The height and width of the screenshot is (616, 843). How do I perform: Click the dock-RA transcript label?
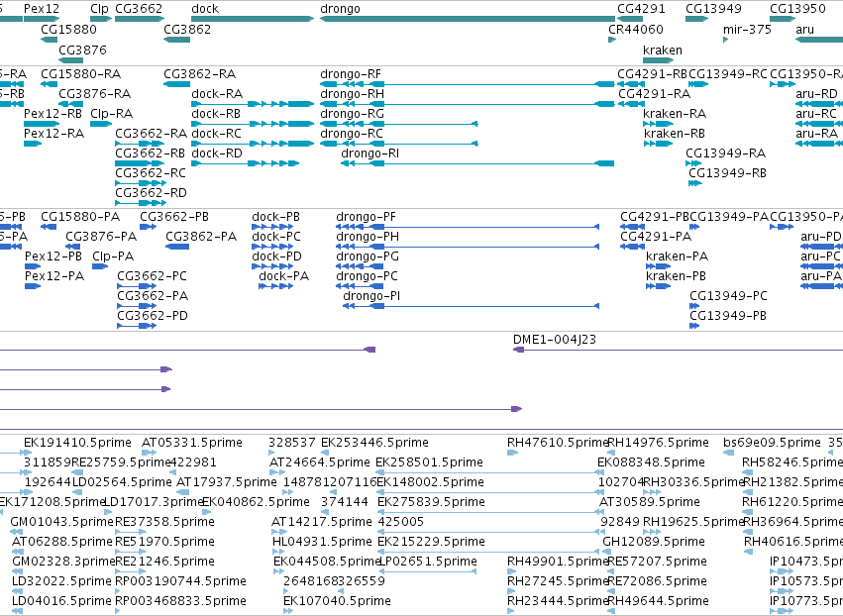click(x=217, y=93)
